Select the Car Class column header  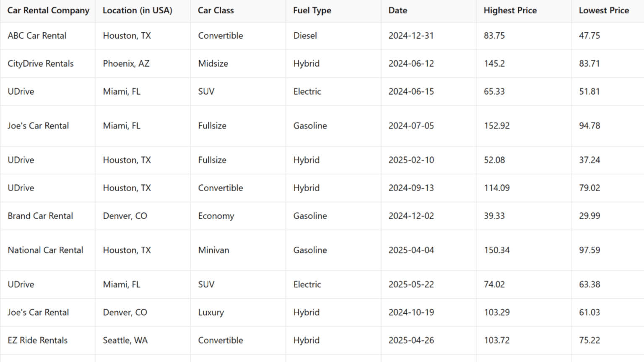point(216,10)
